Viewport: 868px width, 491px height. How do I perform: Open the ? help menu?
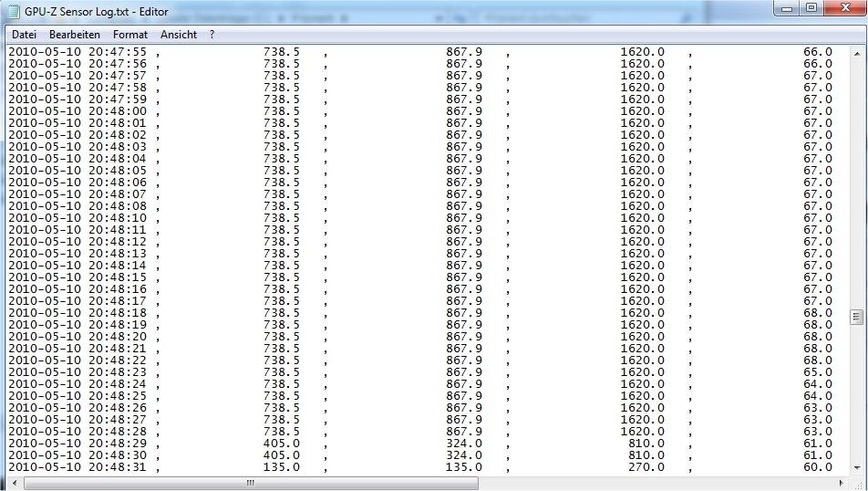212,35
